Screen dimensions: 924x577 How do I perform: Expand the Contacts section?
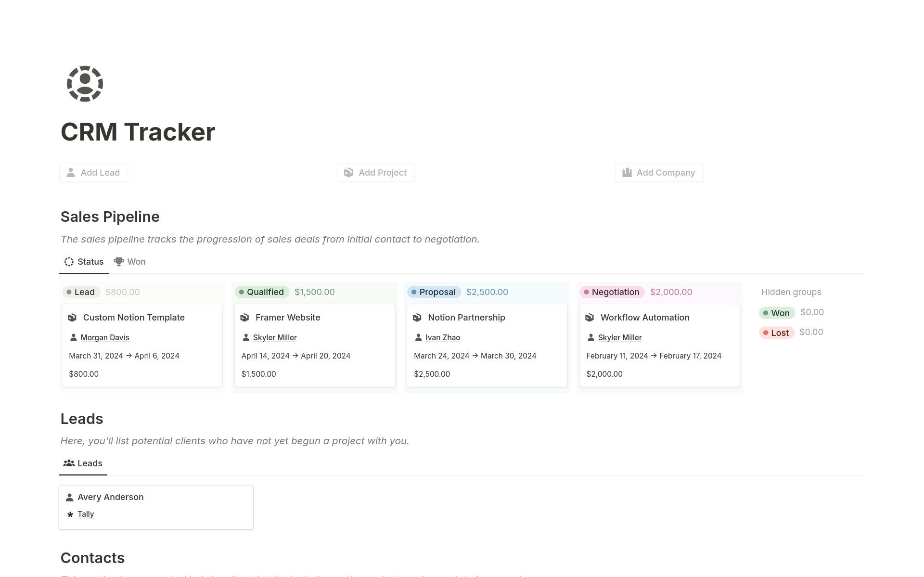[x=92, y=557]
